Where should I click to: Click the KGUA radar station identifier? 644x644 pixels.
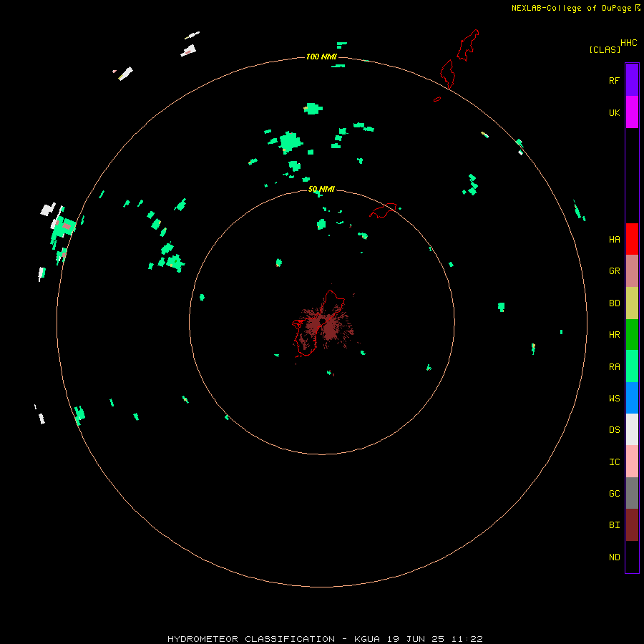pos(367,639)
